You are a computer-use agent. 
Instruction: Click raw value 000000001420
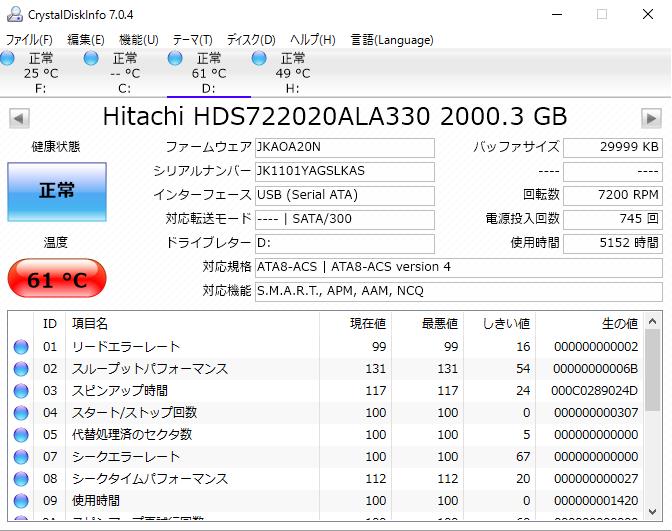pos(596,501)
